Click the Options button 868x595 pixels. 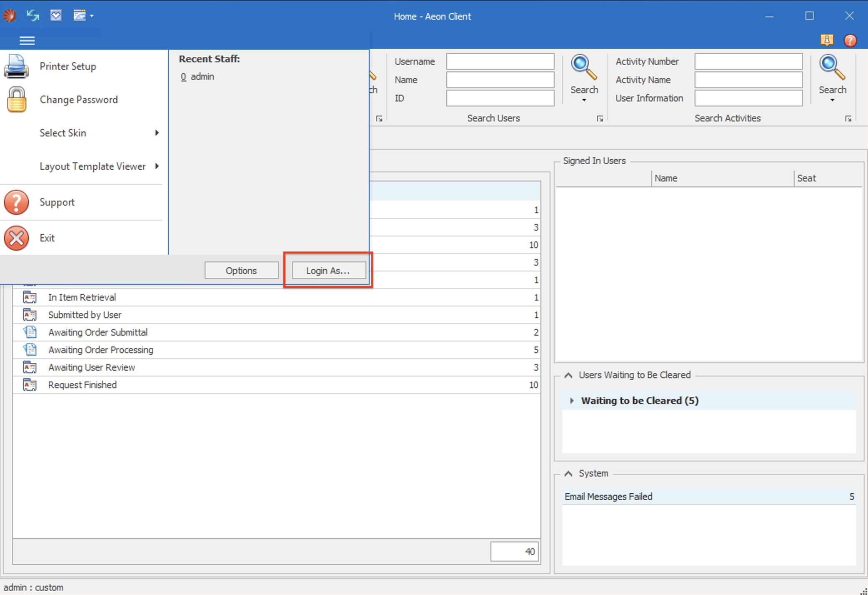point(241,270)
